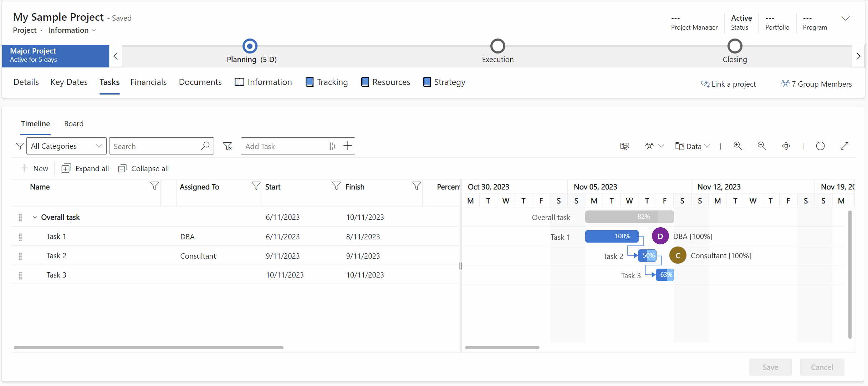Viewport: 868px width, 386px height.
Task: Click the fit-to-view target icon
Action: [x=786, y=146]
